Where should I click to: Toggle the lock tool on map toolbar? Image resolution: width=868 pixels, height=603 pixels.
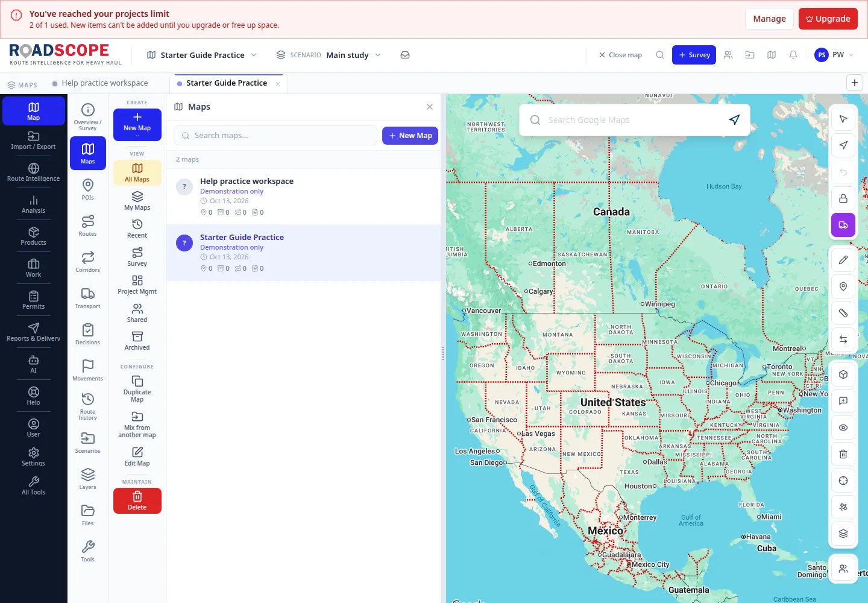click(x=843, y=198)
